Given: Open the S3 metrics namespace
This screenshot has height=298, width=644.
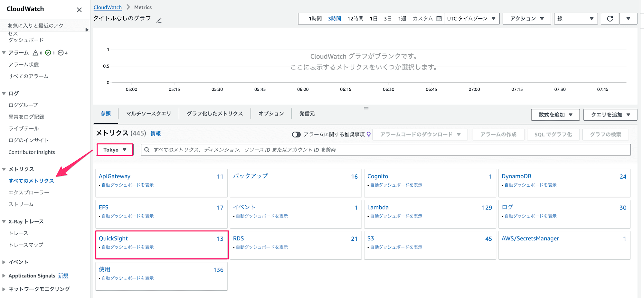Looking at the screenshot, I should click(371, 238).
